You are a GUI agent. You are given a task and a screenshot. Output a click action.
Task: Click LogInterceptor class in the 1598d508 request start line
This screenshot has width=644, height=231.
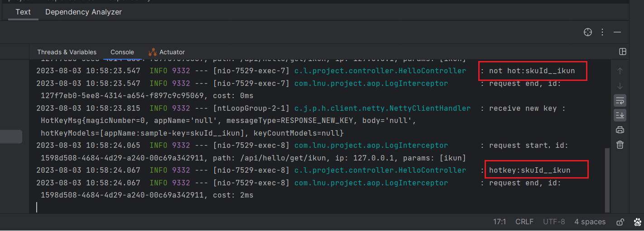click(x=371, y=146)
